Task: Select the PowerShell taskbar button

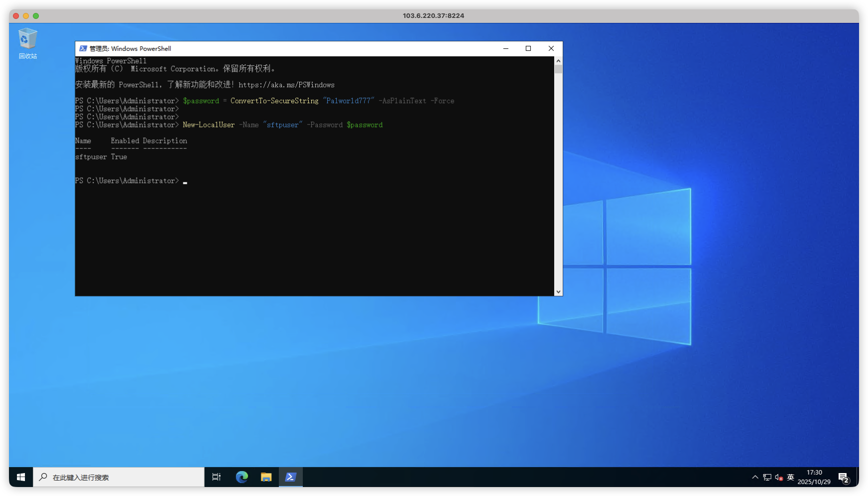Action: (x=291, y=477)
